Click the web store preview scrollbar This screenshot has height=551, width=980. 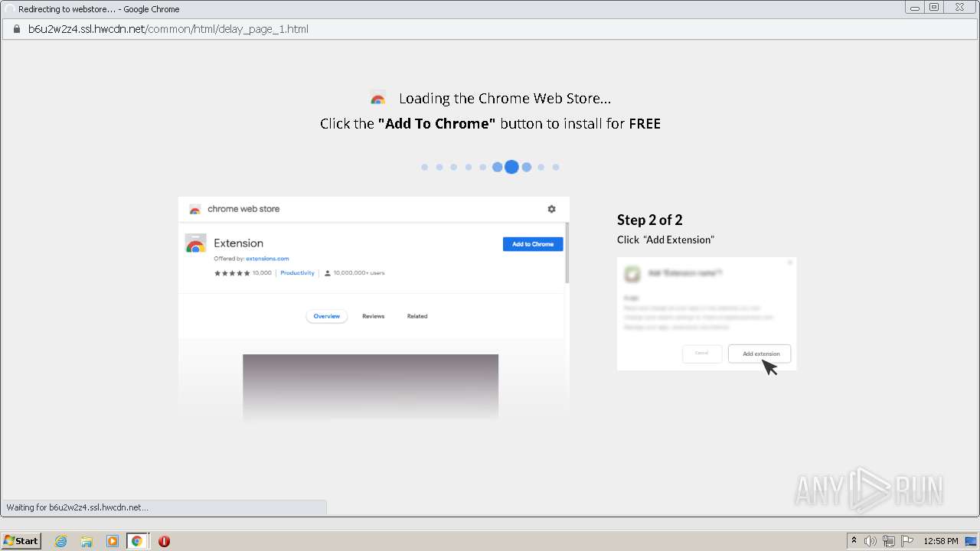[567, 253]
